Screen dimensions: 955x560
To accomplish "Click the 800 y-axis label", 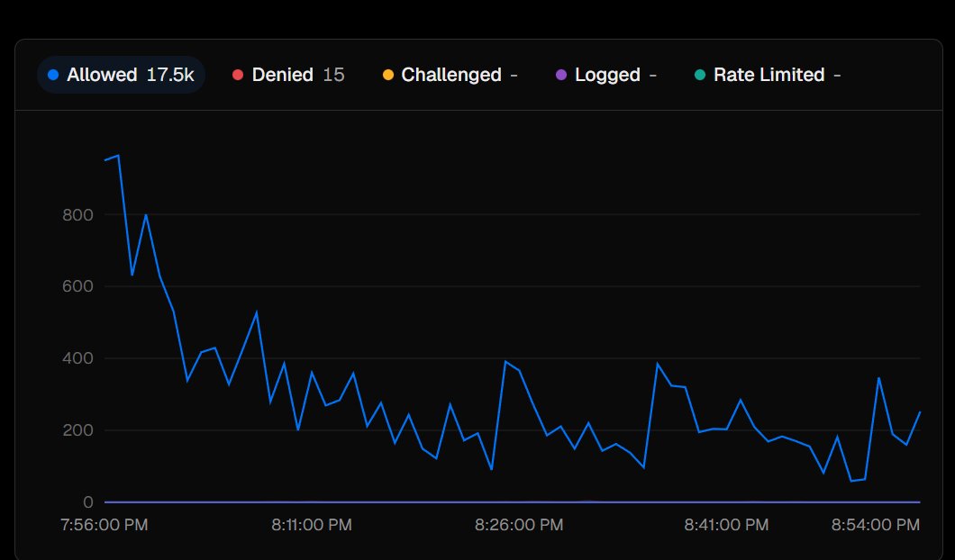I will [x=78, y=215].
